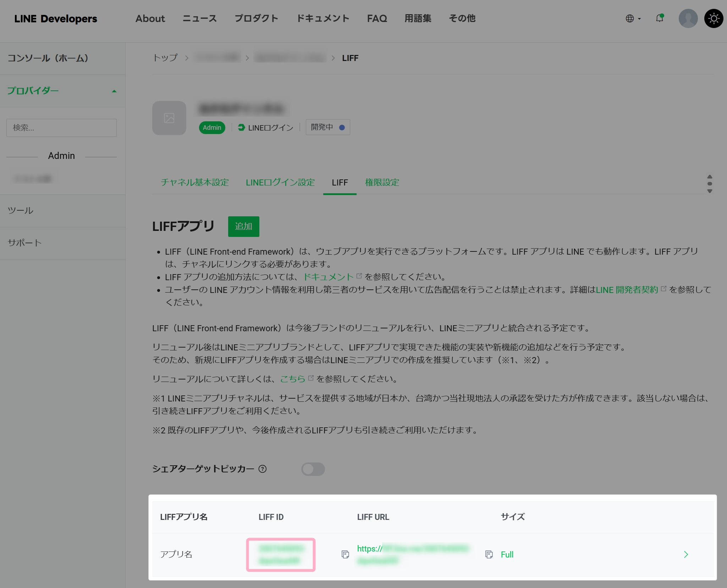Switch to LINEログイン設定 tab
This screenshot has width=727, height=588.
click(280, 183)
